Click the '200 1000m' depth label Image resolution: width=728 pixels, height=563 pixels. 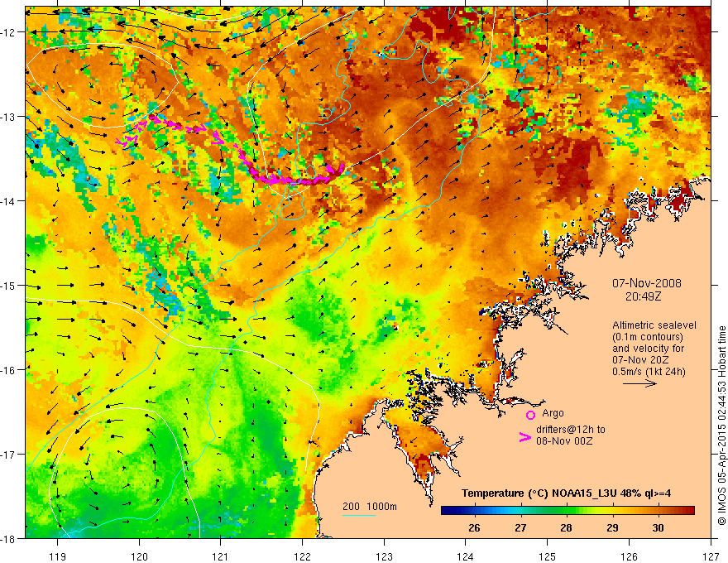coord(370,507)
